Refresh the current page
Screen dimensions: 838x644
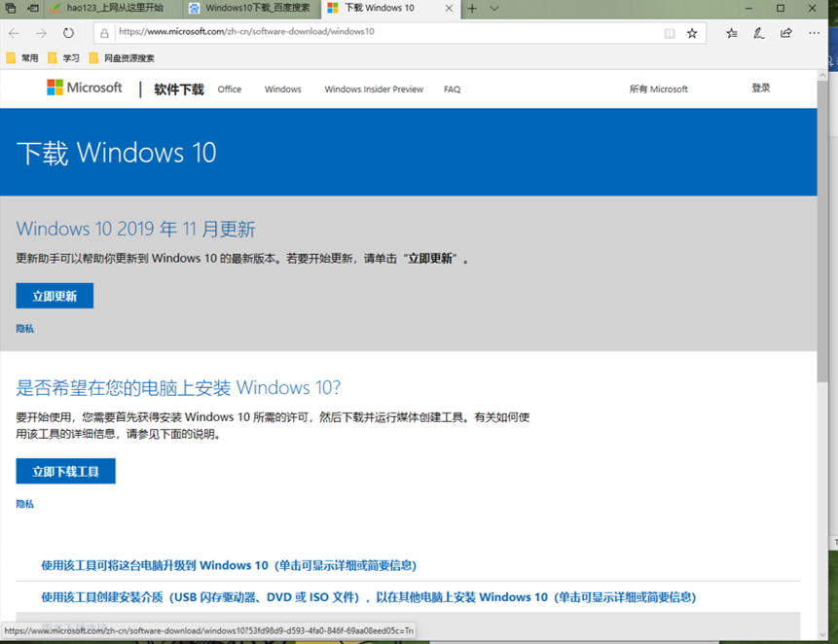[x=68, y=33]
